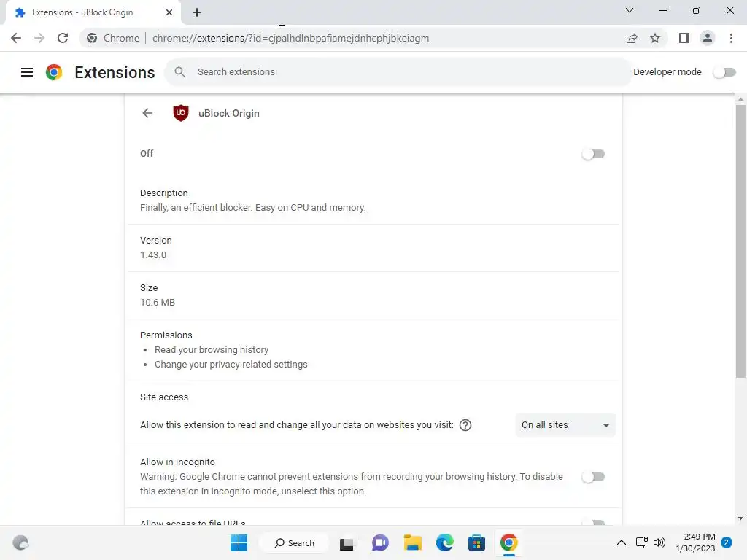
Task: Click the Search extensions field
Action: 398,72
